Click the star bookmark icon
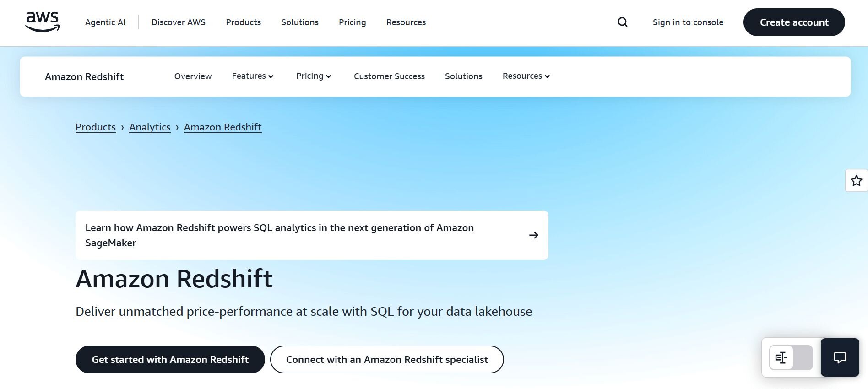Viewport: 868px width, 389px height. [856, 181]
